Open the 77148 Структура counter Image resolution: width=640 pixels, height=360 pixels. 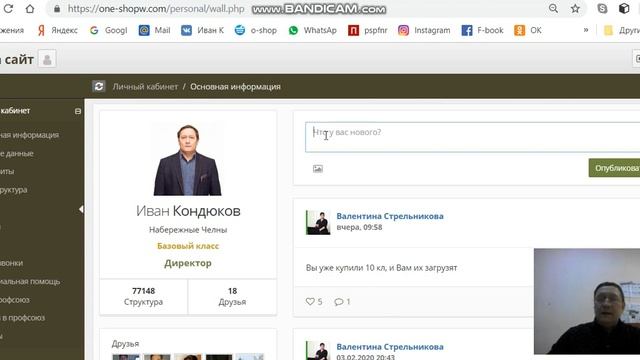coord(144,296)
